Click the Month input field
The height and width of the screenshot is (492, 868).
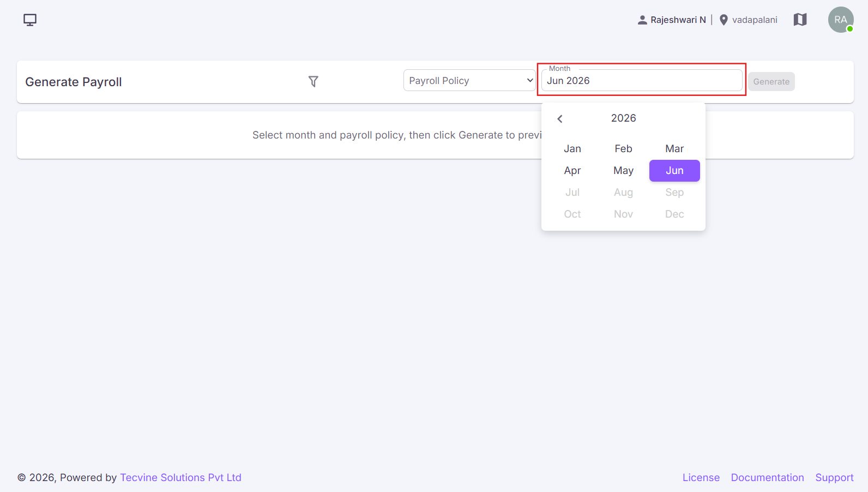coord(642,80)
